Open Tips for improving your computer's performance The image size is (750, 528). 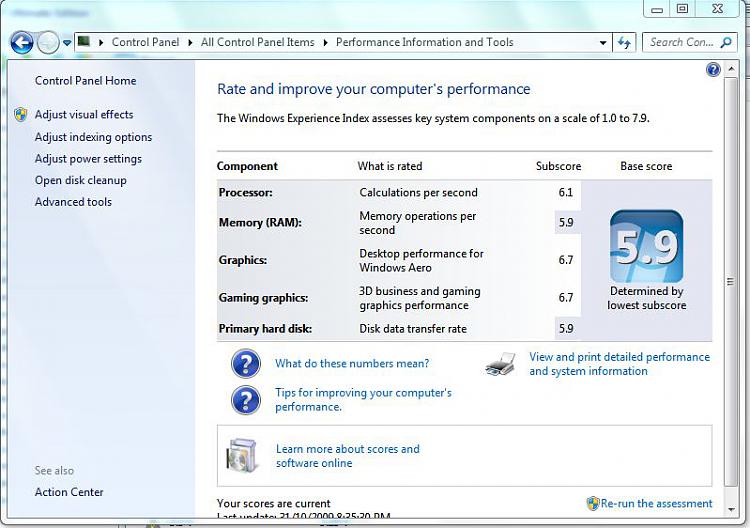(x=363, y=400)
